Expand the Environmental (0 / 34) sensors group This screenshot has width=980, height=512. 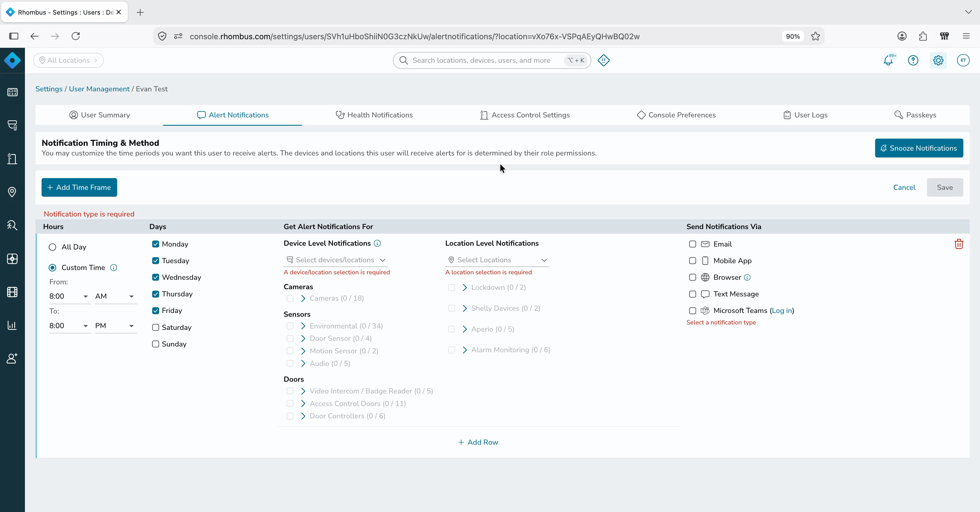coord(303,326)
